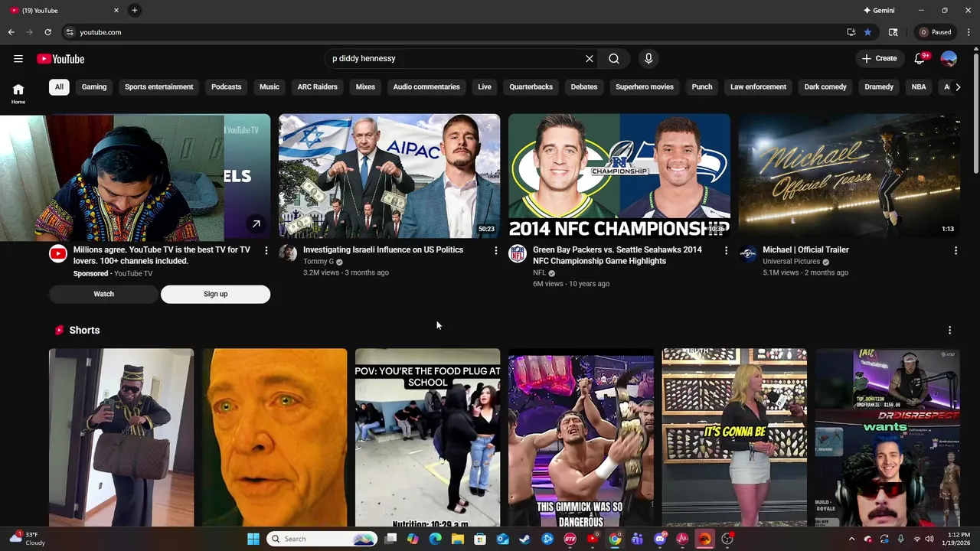Select the Sports entertainment chip
Viewport: 980px width, 551px height.
point(159,87)
